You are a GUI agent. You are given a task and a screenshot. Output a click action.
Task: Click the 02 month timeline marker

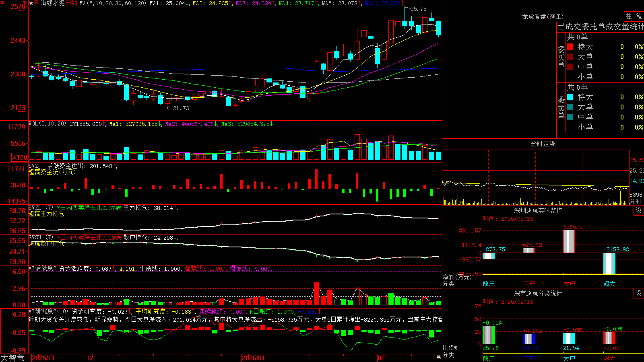(x=381, y=358)
